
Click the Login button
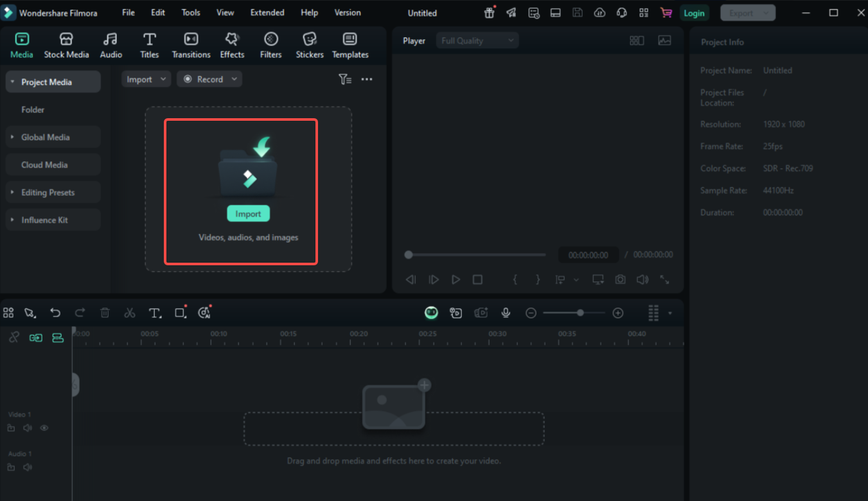(x=694, y=12)
